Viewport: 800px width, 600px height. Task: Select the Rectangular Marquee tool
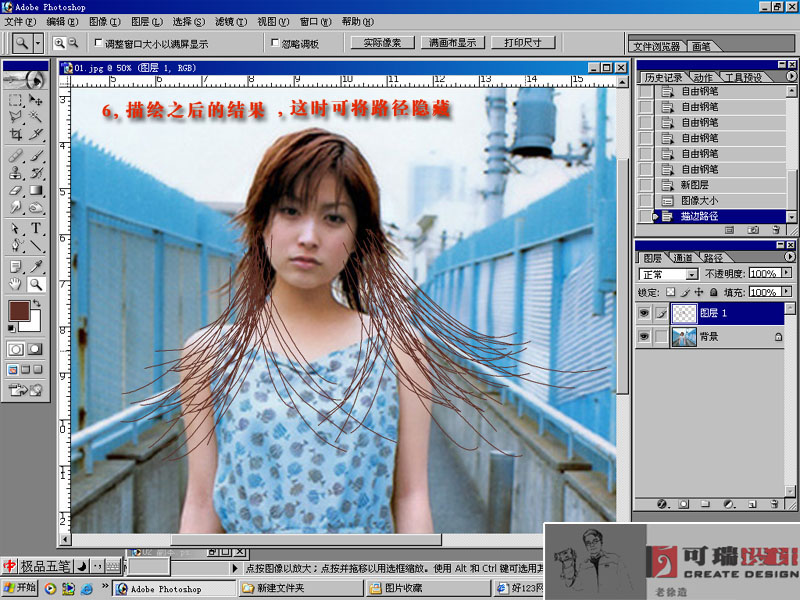(x=16, y=100)
